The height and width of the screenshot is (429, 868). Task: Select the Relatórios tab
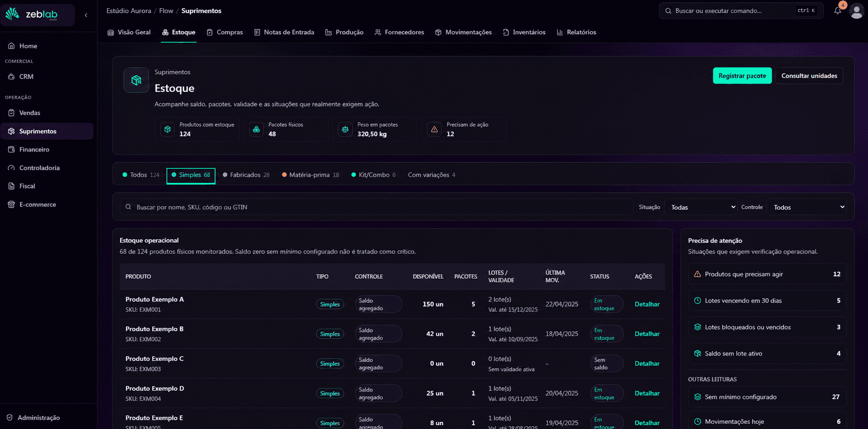tap(576, 32)
